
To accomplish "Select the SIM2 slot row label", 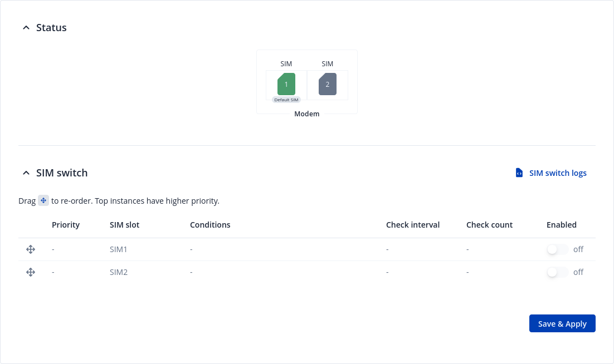I will [119, 272].
